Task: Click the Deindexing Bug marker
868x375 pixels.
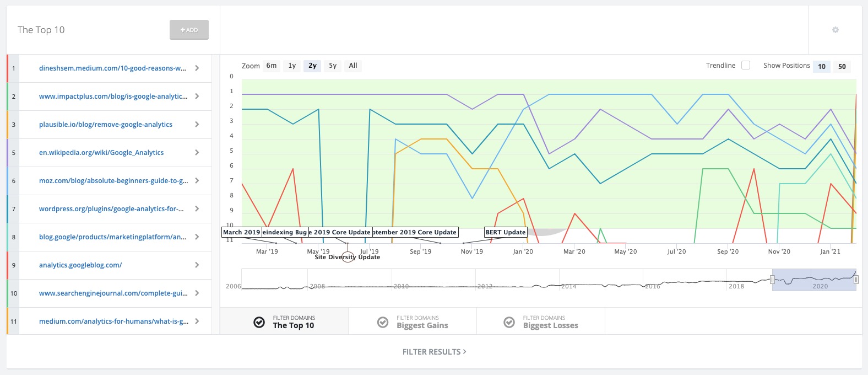Action: [285, 232]
